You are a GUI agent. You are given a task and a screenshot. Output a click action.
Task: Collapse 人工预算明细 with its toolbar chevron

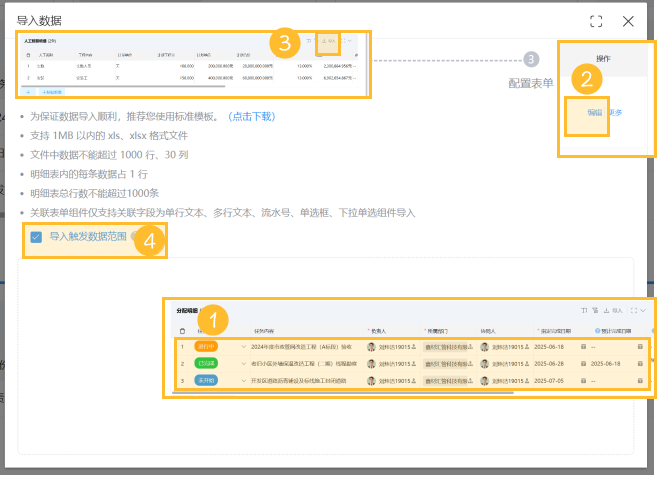(x=350, y=41)
